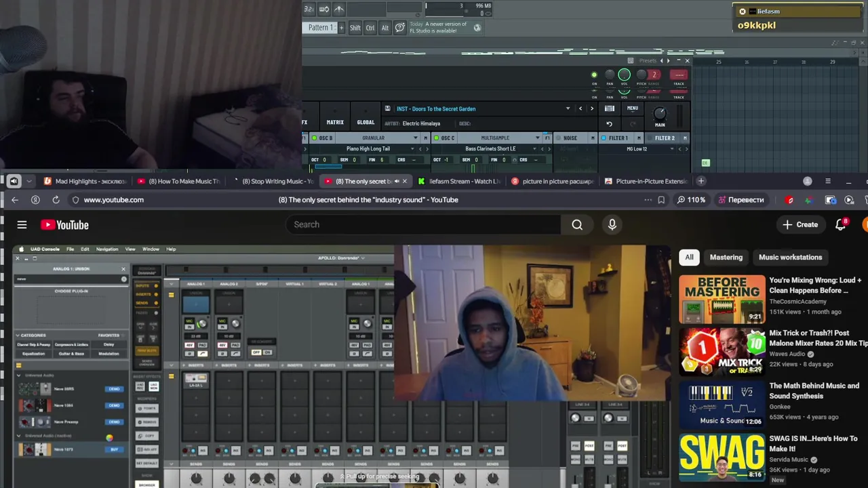Open SWAG IS IN video thumbnail
868x488 pixels.
(722, 457)
